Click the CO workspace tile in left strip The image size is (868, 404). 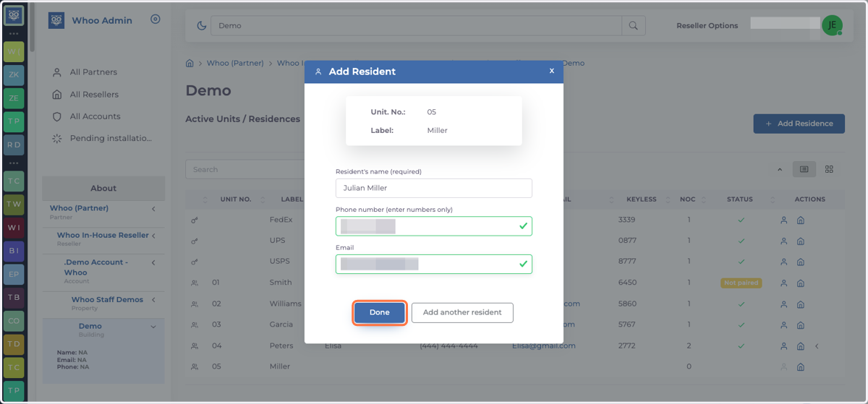[14, 321]
